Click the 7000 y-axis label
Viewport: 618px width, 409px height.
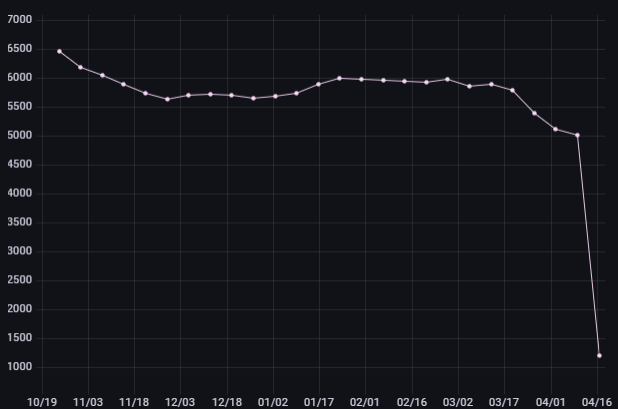20,20
